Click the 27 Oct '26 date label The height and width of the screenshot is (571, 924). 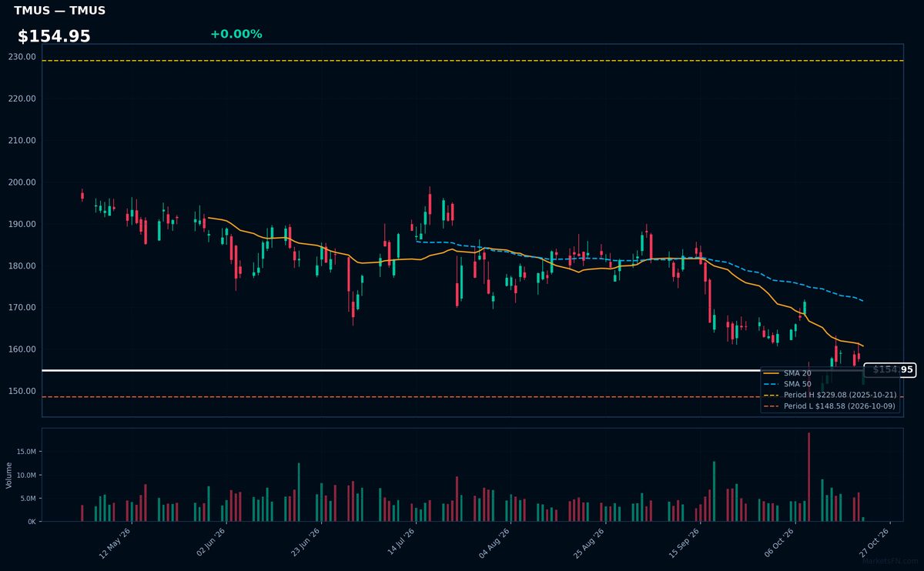click(874, 542)
